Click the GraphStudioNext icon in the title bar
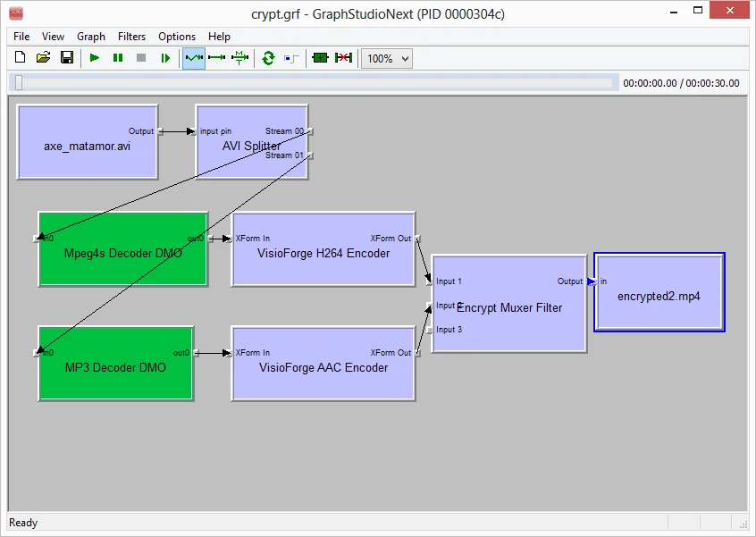Viewport: 756px width, 537px height. (x=15, y=13)
